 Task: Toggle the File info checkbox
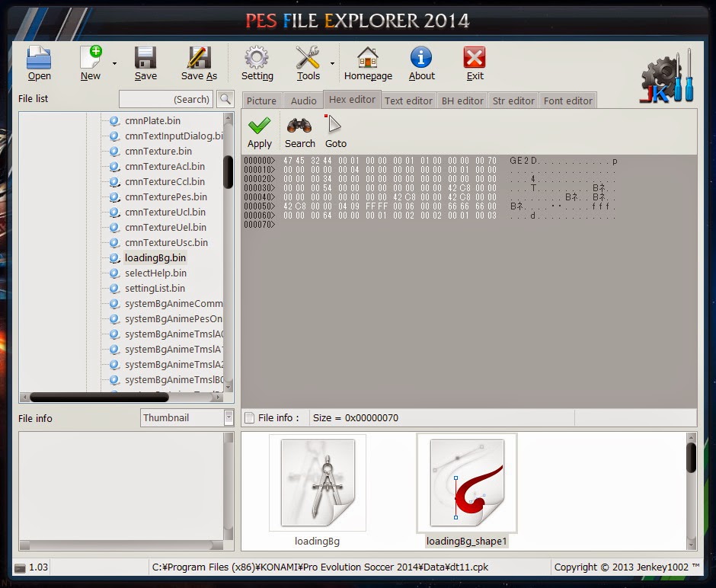point(249,417)
